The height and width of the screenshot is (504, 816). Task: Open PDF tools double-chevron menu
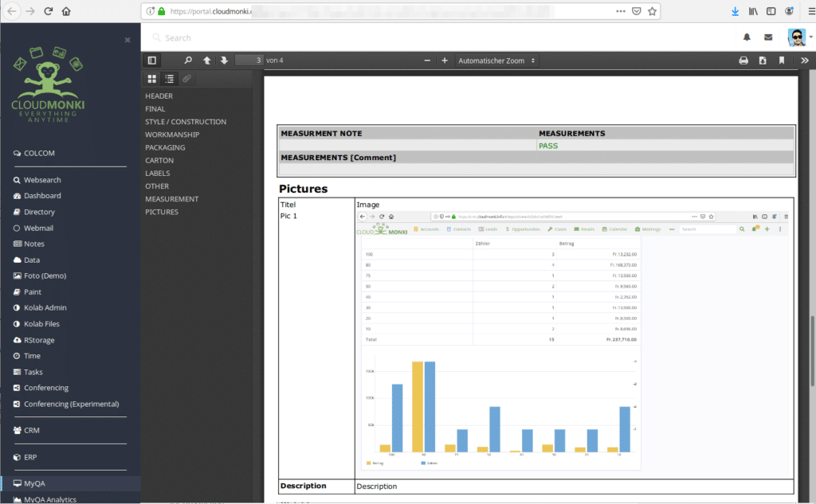click(805, 61)
